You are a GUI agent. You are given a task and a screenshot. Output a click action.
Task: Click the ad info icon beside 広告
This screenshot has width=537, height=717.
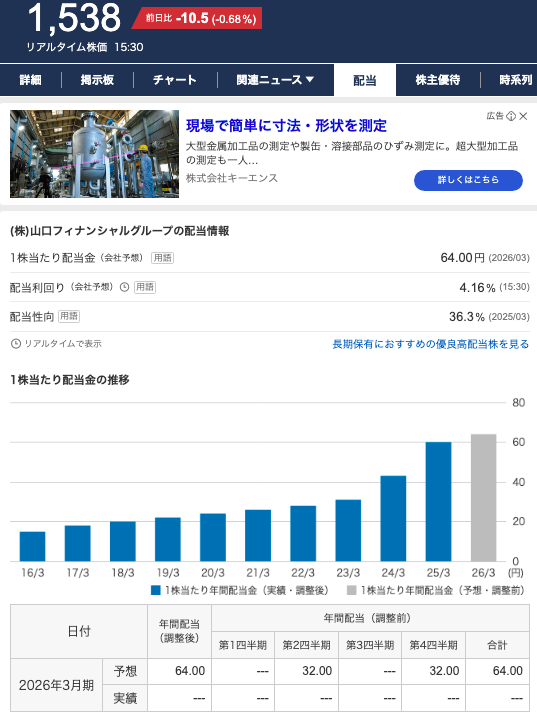tap(511, 116)
